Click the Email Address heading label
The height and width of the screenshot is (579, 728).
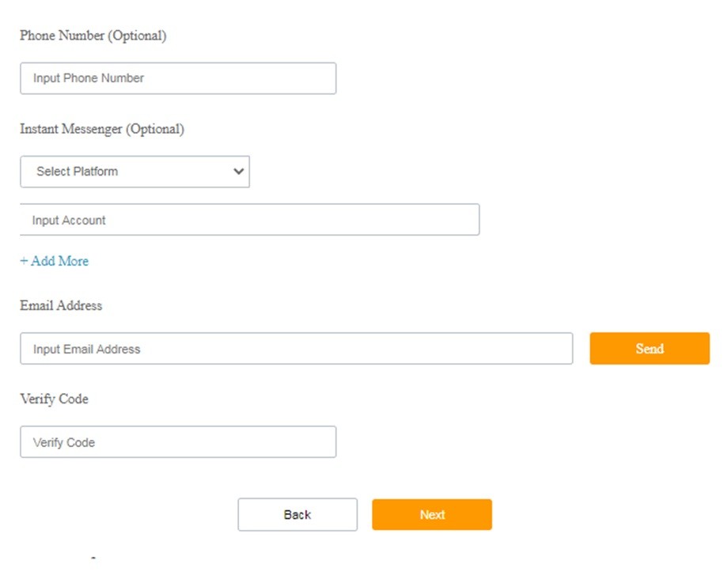(61, 305)
